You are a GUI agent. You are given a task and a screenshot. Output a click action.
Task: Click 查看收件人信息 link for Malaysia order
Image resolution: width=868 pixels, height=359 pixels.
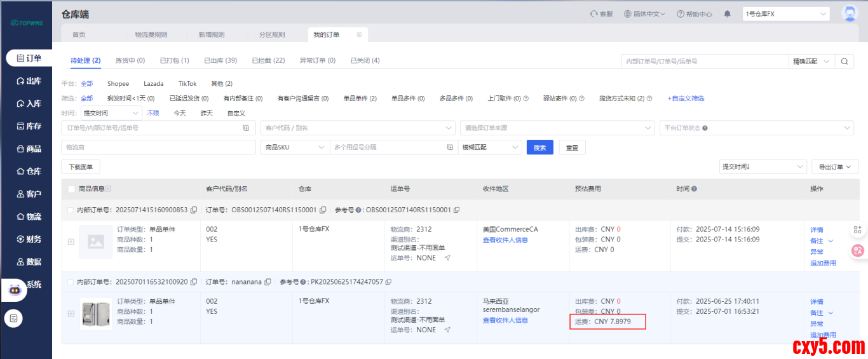(x=505, y=320)
